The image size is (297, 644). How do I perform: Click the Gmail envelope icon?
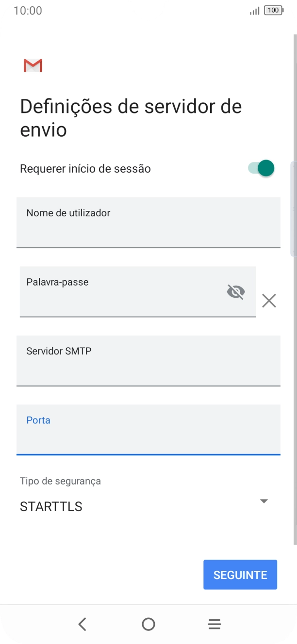[33, 65]
